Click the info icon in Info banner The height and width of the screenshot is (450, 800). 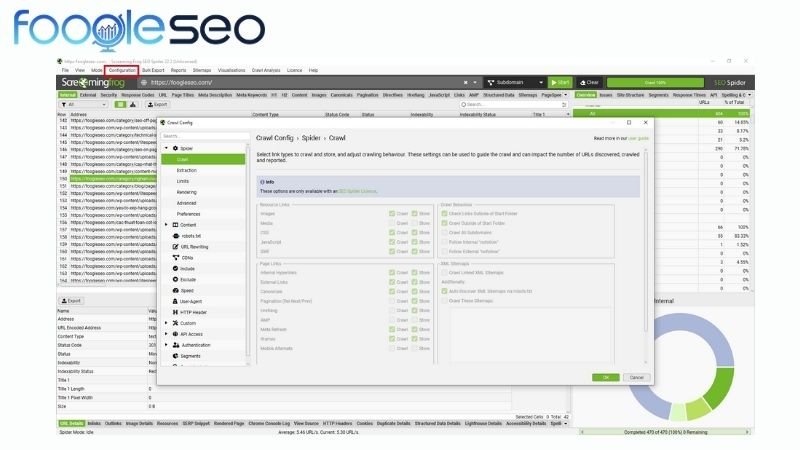(x=262, y=182)
